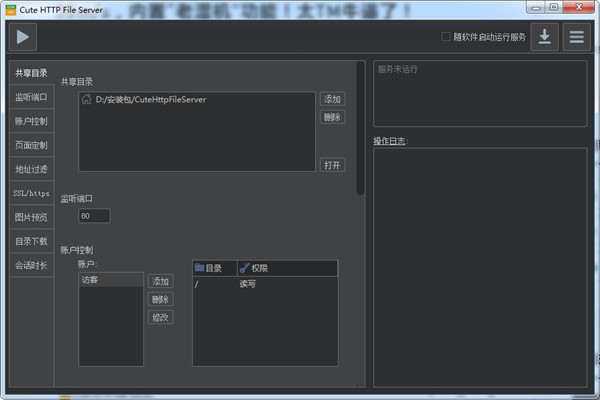Click the folder icon in the 目录 column header

199,268
